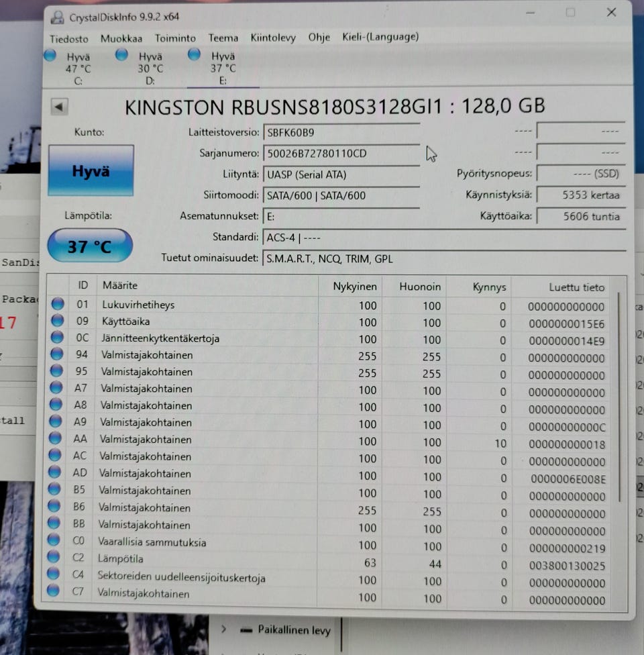Select the Vaarallisia sammutuksia attribute name

click(x=152, y=542)
